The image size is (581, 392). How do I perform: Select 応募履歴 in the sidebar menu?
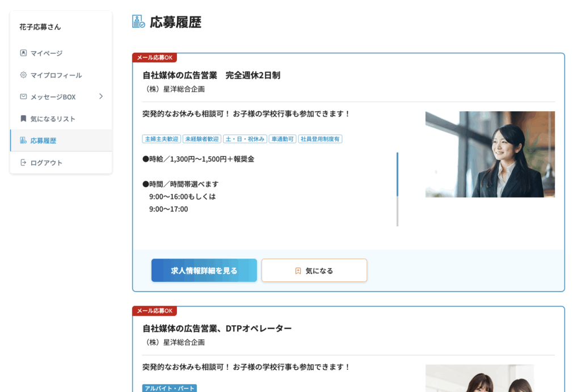tap(61, 141)
